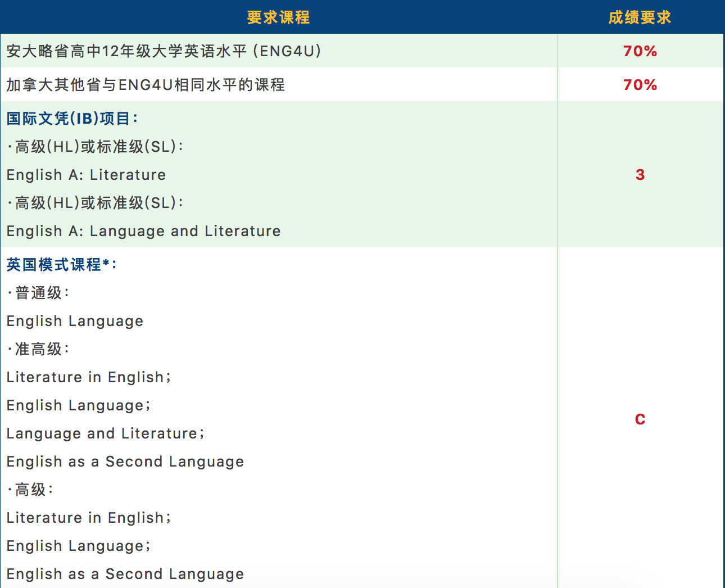Click the last English as a Second Language line
Viewport: 725px width, 588px height.
click(125, 574)
